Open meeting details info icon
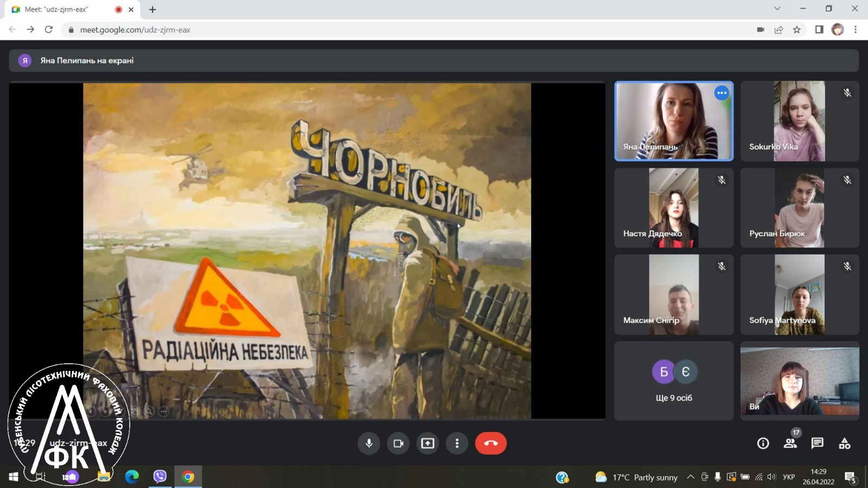 click(763, 444)
